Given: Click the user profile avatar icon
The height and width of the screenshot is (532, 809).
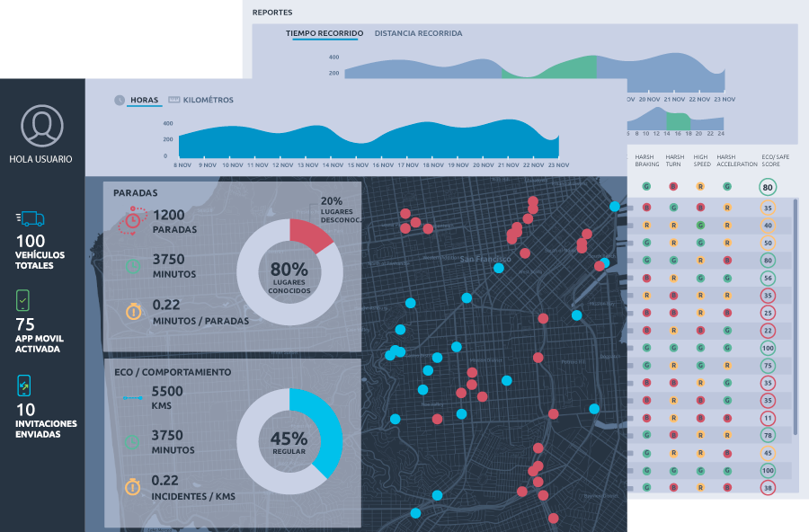Looking at the screenshot, I should pos(42,126).
